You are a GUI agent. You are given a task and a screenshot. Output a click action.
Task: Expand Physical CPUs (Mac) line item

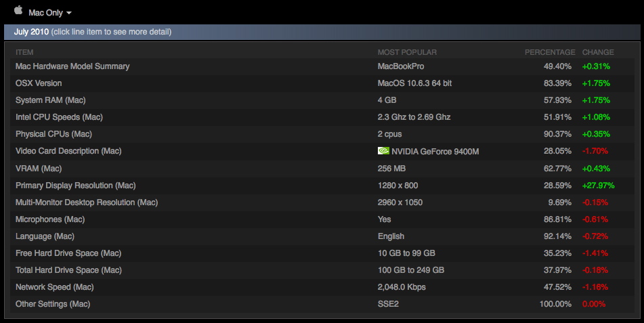[x=322, y=134]
